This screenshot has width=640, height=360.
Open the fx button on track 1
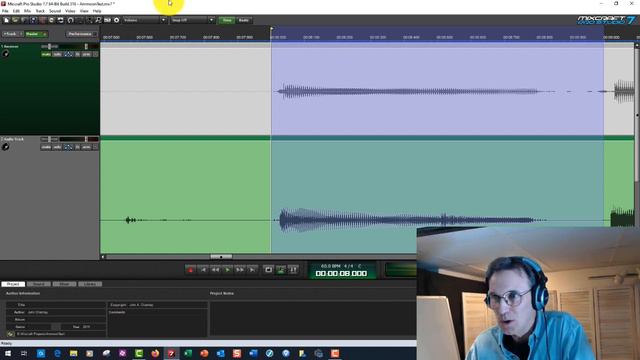78,54
